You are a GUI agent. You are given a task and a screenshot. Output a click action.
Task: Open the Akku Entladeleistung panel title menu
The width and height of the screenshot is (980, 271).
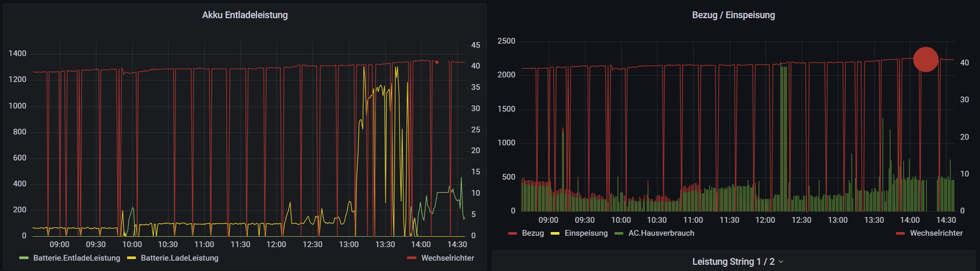[x=245, y=15]
